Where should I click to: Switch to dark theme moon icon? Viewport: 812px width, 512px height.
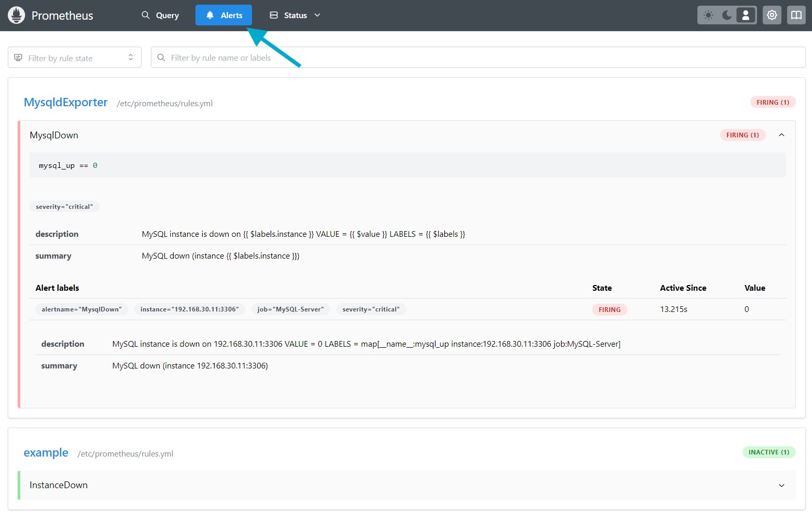(x=727, y=16)
